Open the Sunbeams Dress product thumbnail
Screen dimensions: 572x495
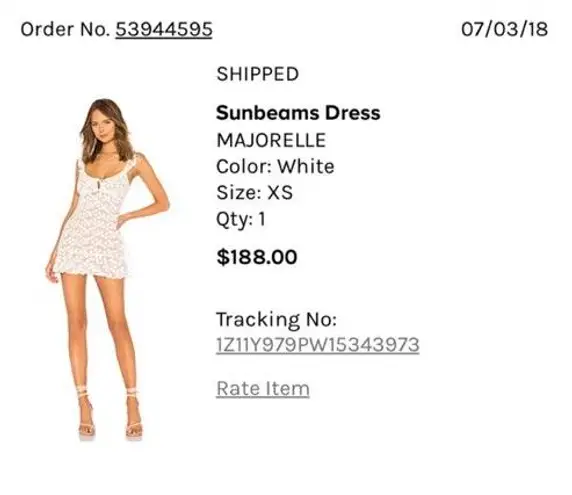pyautogui.click(x=108, y=269)
